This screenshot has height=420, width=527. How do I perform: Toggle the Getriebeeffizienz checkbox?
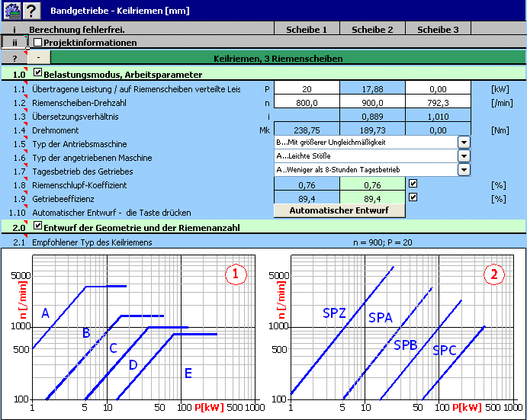pos(413,197)
